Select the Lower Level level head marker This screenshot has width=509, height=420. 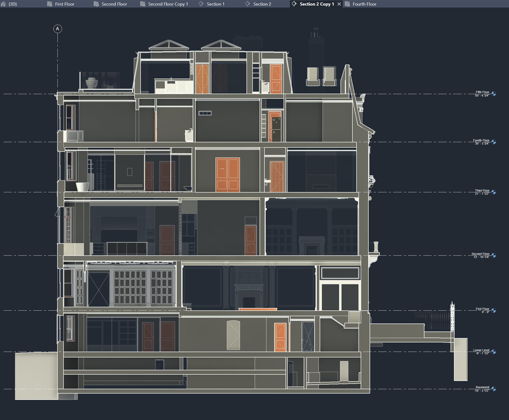[x=494, y=352]
